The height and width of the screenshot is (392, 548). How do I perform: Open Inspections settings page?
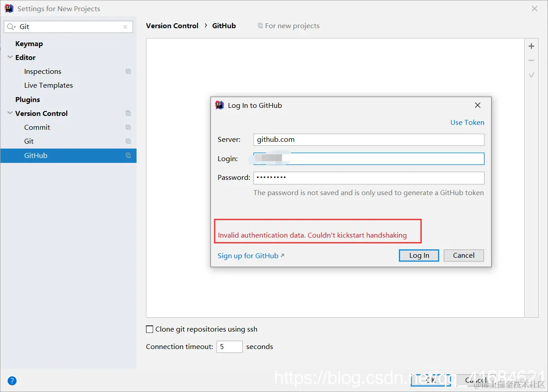[43, 72]
